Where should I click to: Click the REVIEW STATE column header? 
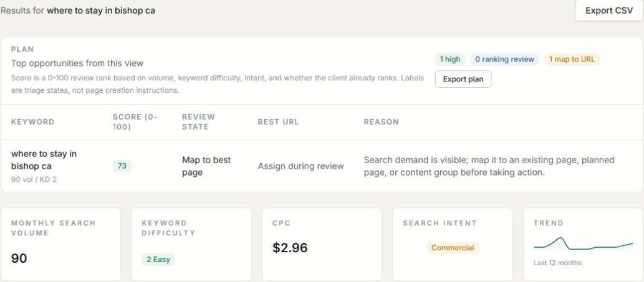(x=198, y=122)
